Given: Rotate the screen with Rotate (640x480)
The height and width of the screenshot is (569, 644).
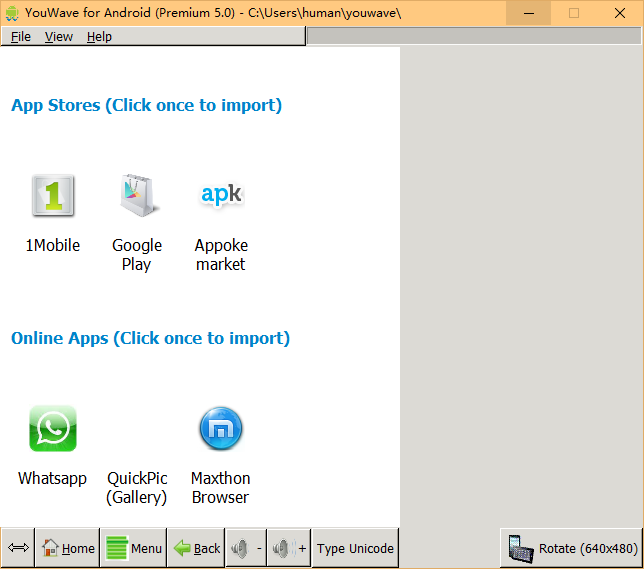Looking at the screenshot, I should (572, 548).
